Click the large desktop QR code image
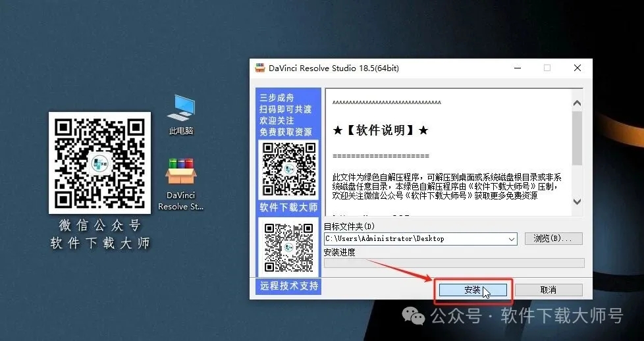Screen dimensions: 644x341 100,163
